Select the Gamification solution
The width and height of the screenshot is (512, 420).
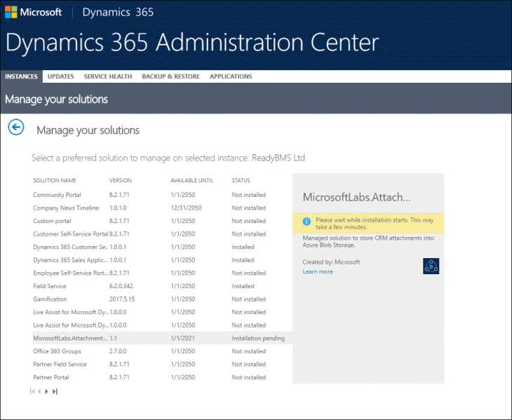point(162,299)
